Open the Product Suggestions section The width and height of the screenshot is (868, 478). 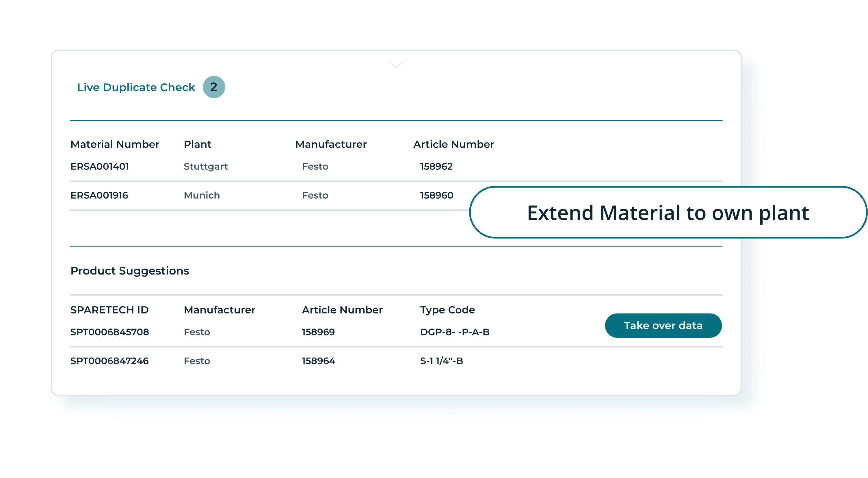[130, 271]
